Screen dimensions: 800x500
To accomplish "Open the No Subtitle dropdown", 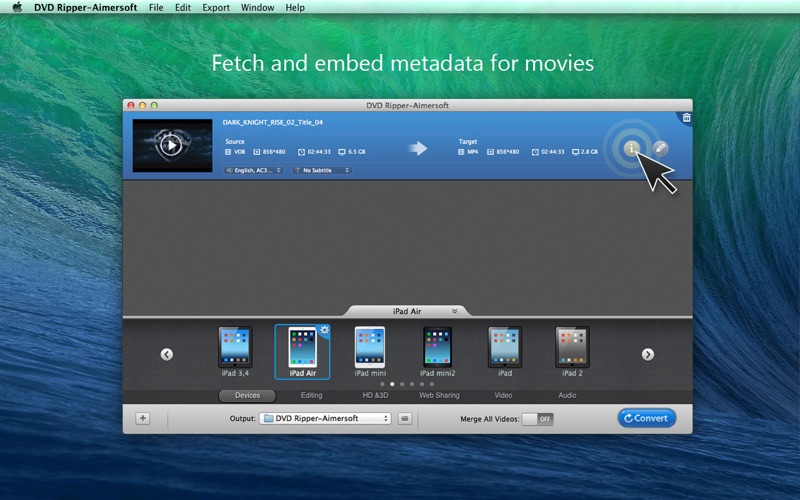I will click(x=322, y=170).
